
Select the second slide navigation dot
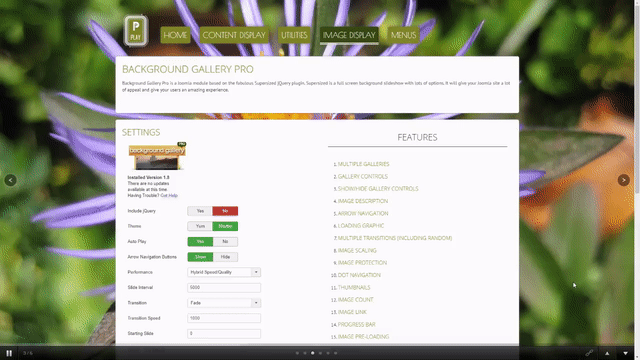click(305, 353)
